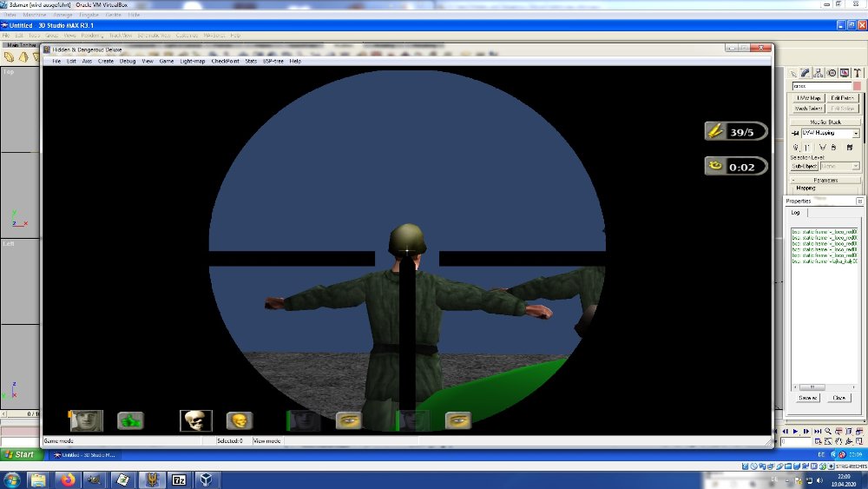868x489 pixels.
Task: Click the host volume speaker tray icon
Action: [x=819, y=480]
